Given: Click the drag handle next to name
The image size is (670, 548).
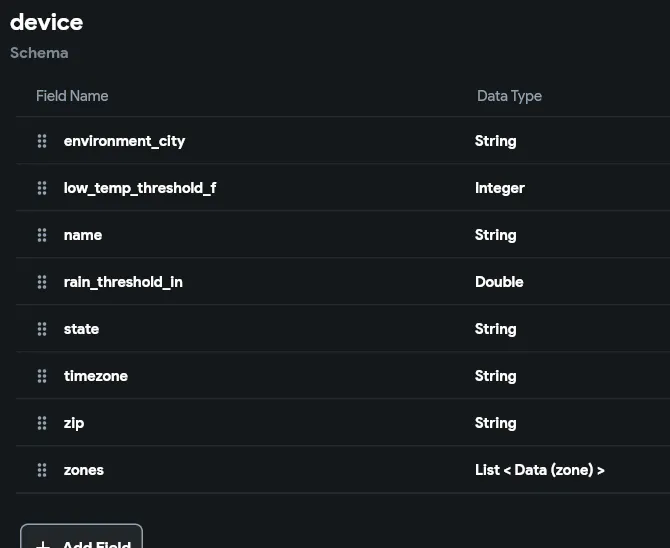Looking at the screenshot, I should [42, 235].
